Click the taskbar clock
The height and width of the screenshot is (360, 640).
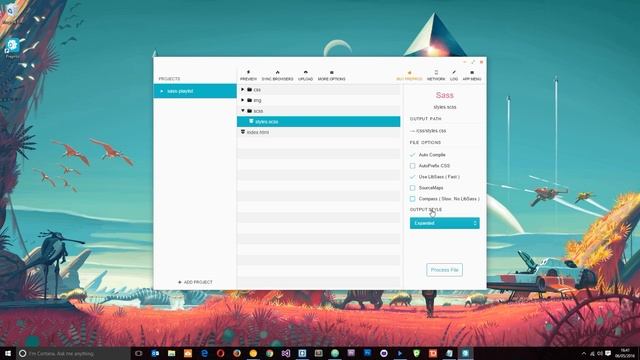pyautogui.click(x=625, y=353)
